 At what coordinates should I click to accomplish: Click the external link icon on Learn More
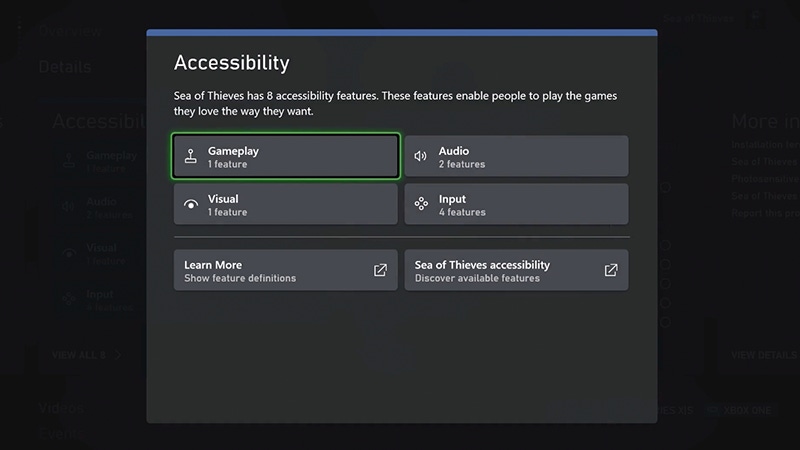pos(380,270)
